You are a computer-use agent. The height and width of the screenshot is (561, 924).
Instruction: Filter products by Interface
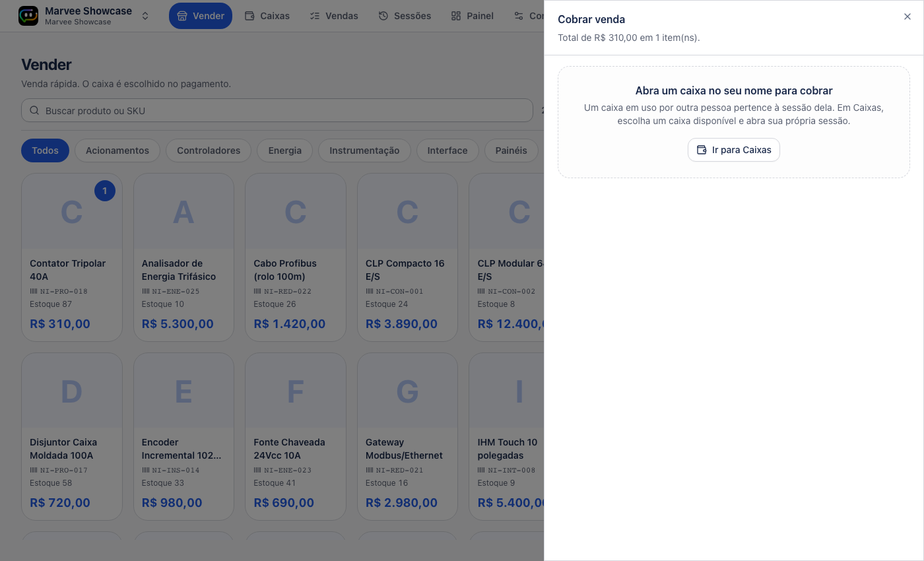pos(447,150)
